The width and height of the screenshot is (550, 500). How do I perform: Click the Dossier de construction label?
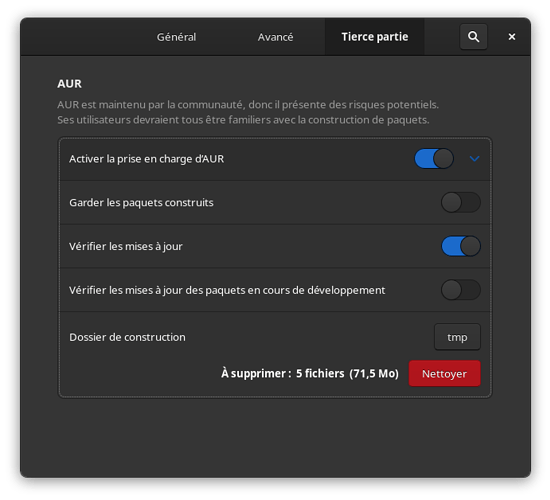(127, 337)
